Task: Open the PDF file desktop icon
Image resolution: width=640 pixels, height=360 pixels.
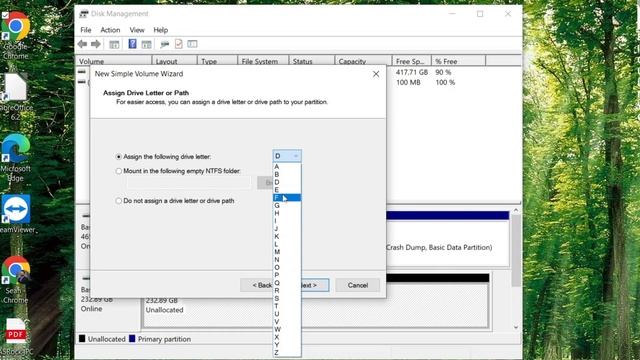Action: [16, 337]
